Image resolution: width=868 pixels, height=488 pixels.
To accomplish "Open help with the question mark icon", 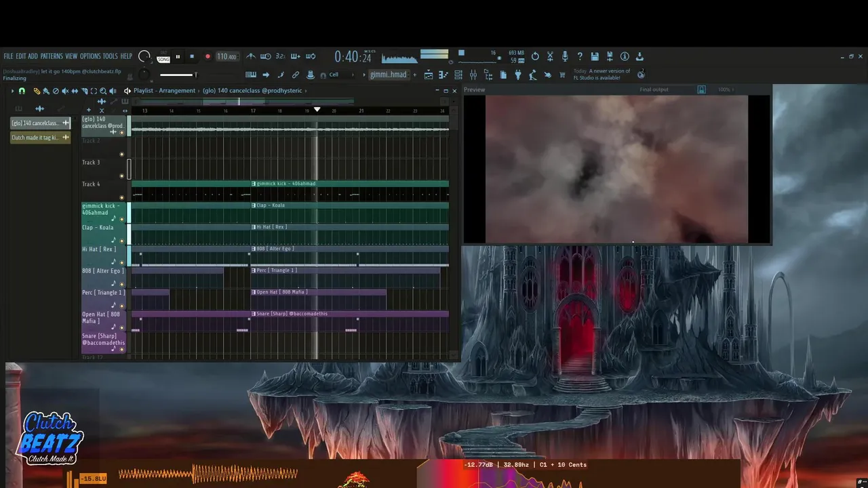I will pos(580,56).
